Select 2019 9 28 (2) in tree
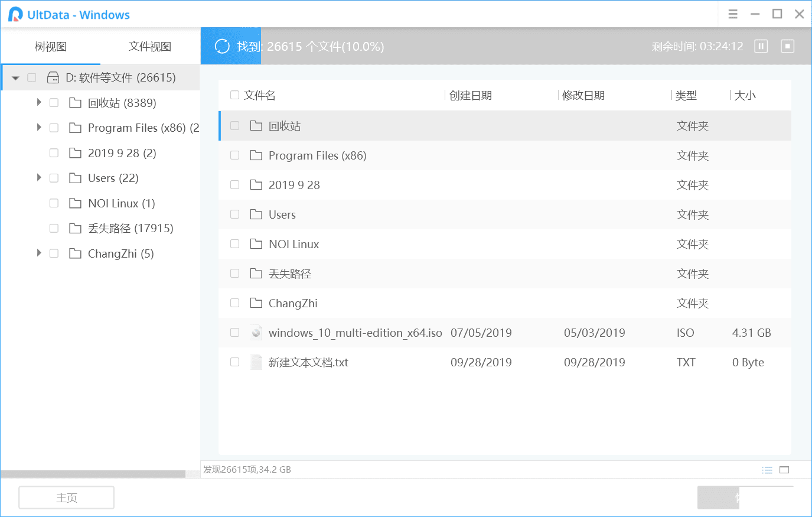 (x=122, y=153)
